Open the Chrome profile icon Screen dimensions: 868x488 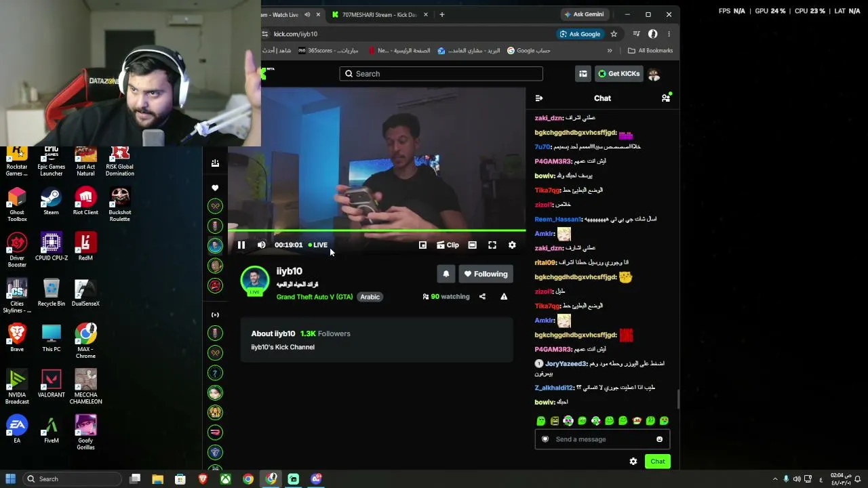coord(653,34)
